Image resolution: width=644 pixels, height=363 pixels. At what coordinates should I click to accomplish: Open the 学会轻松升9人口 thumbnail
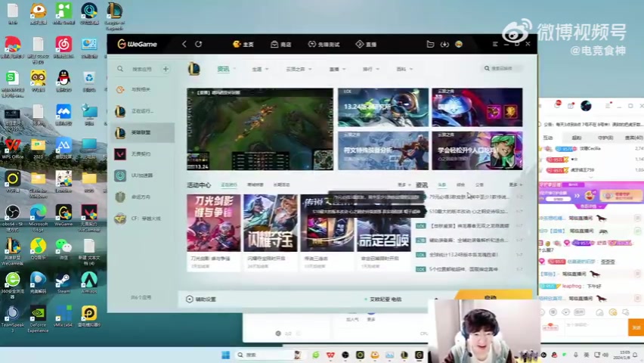[x=477, y=150]
